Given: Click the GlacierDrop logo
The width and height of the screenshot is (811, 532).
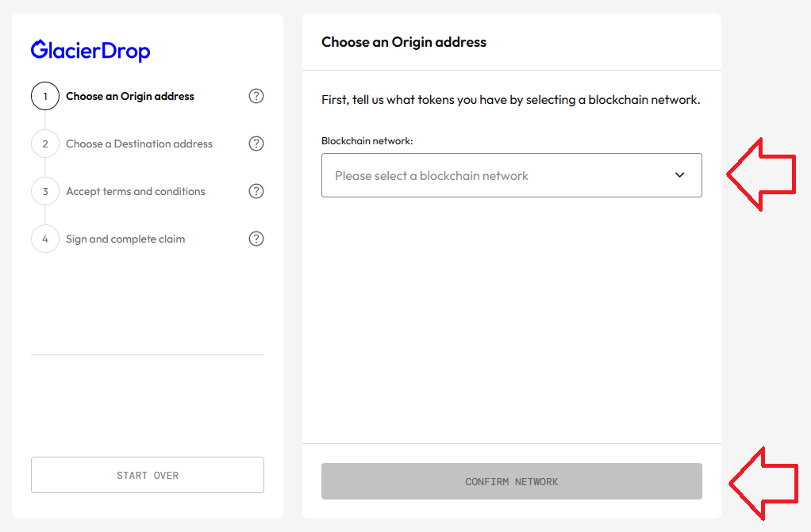Looking at the screenshot, I should pyautogui.click(x=90, y=50).
